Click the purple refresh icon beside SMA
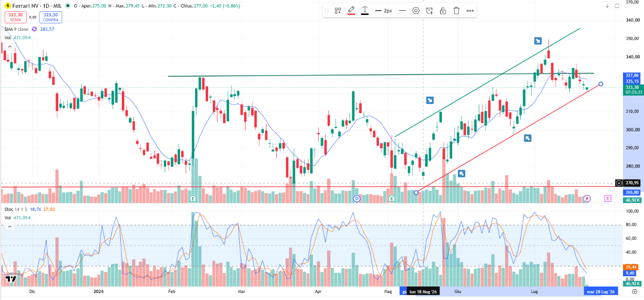Screen dimensions: 644x300 [35, 29]
